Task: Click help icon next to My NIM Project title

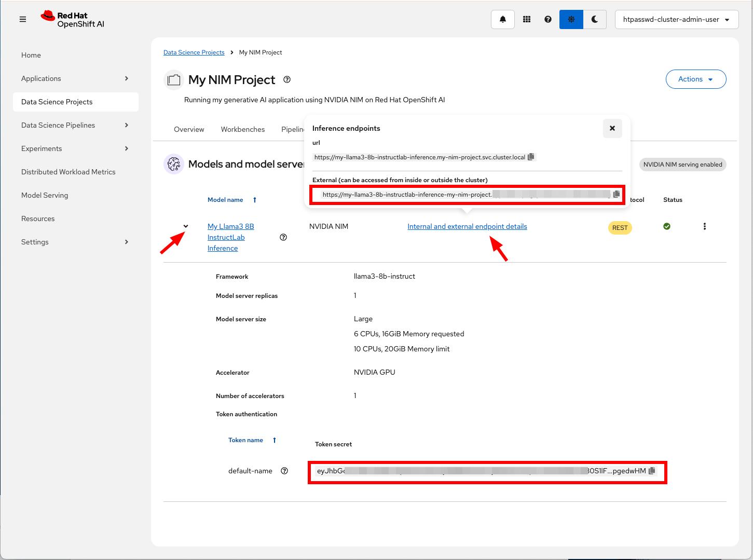Action: 287,79
